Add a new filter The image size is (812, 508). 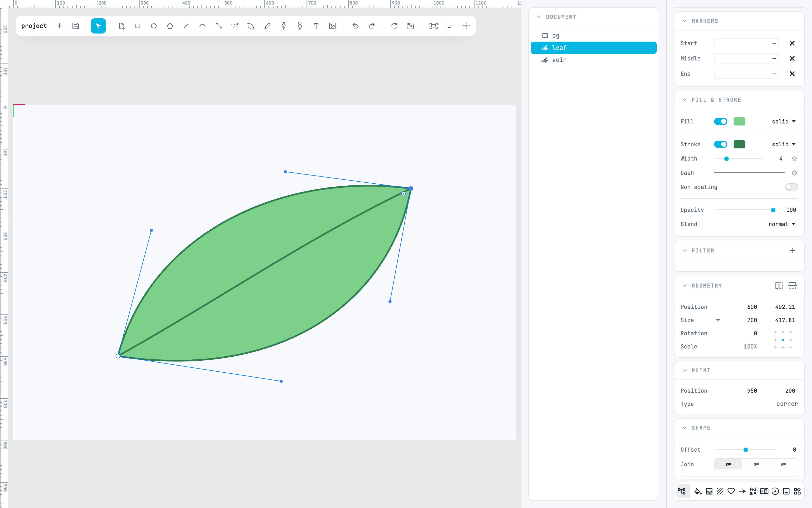(792, 251)
